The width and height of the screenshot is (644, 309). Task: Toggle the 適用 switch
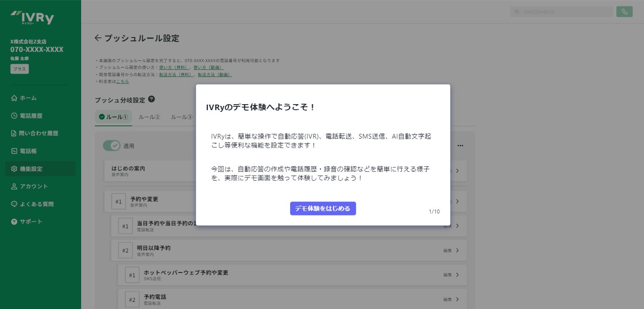tap(112, 146)
